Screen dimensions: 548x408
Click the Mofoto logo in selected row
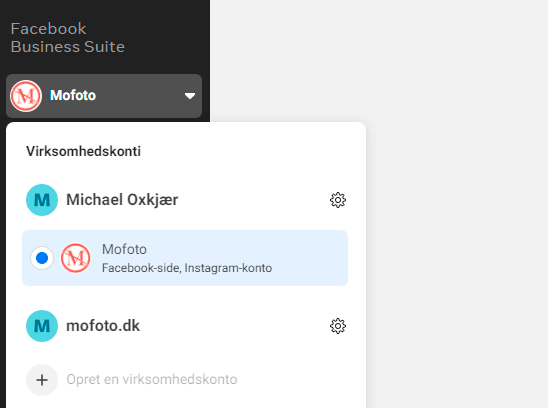click(76, 258)
